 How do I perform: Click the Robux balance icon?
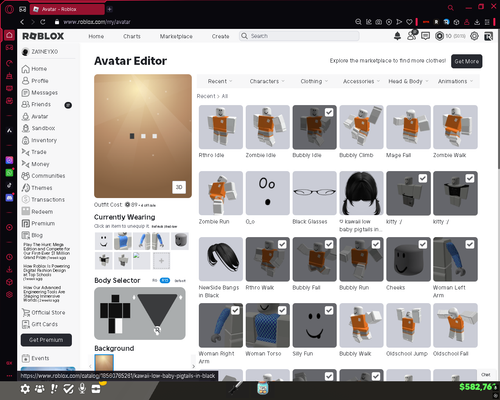440,36
